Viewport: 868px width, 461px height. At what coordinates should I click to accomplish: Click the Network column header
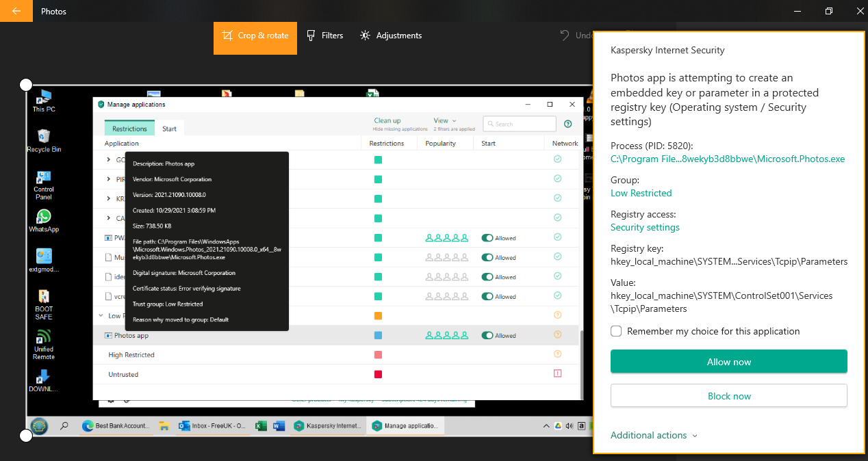(565, 144)
